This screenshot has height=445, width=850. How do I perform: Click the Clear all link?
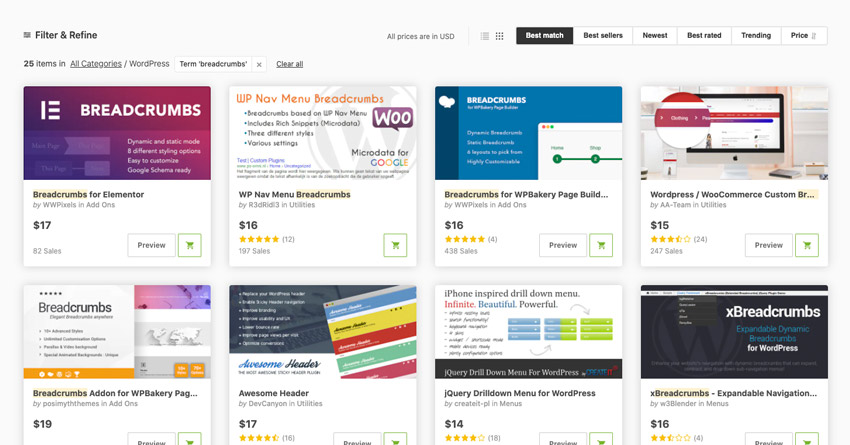pyautogui.click(x=289, y=64)
